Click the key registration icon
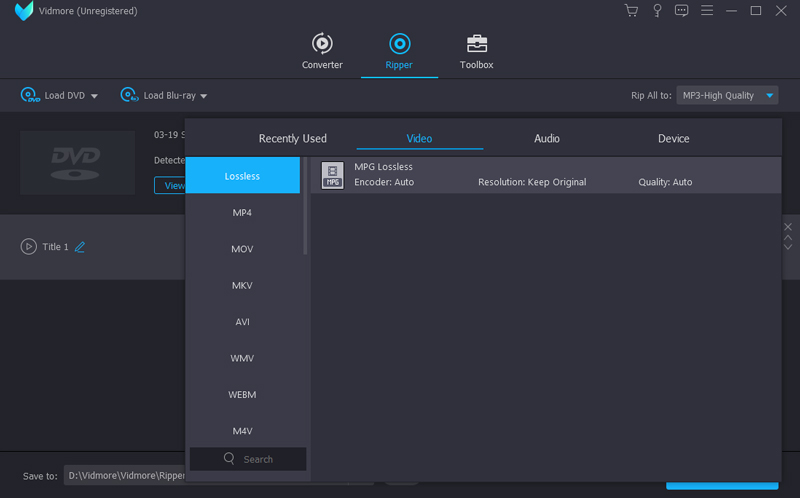Screen dimensions: 800x498 coord(657,11)
